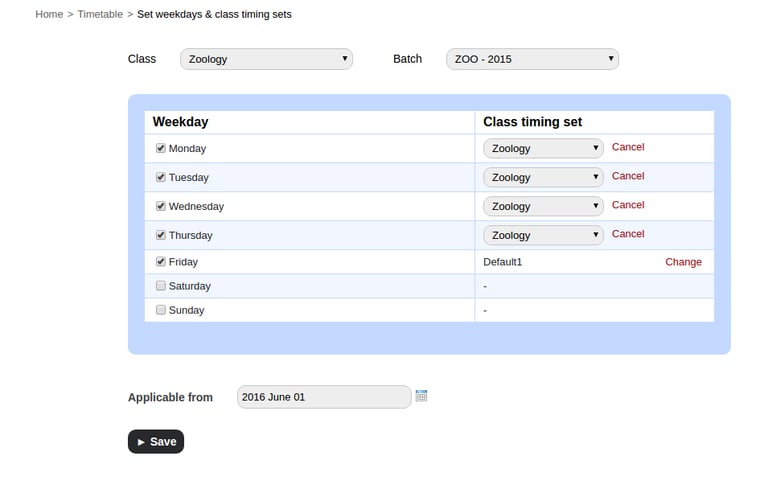This screenshot has width=768, height=485.
Task: Enable the Sunday checkbox
Action: [161, 310]
